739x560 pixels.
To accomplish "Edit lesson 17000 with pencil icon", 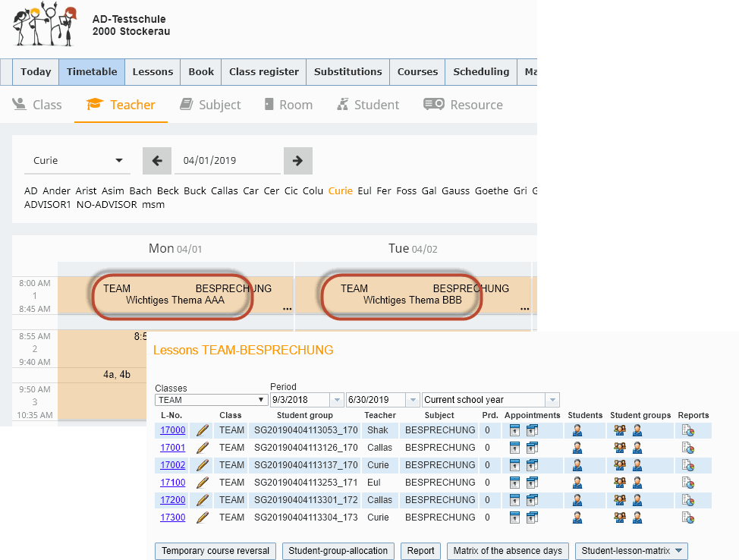I will [x=203, y=430].
